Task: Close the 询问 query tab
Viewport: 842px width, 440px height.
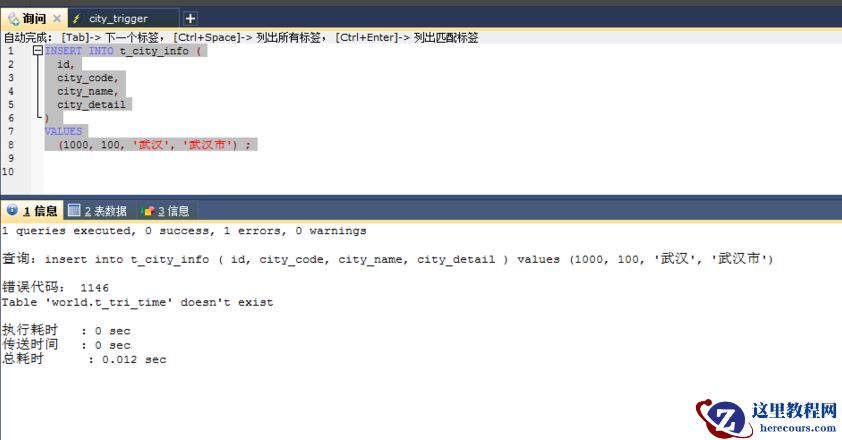Action: click(x=57, y=19)
